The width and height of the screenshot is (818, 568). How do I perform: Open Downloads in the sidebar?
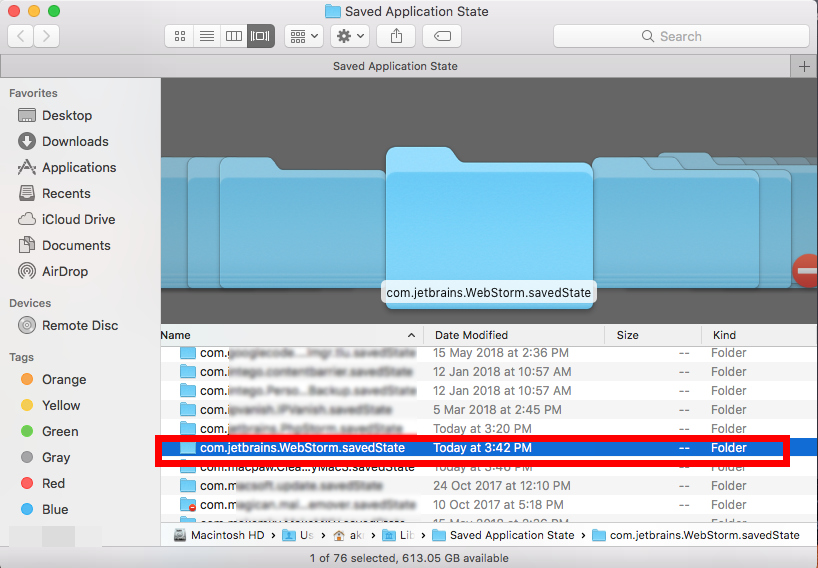point(75,142)
